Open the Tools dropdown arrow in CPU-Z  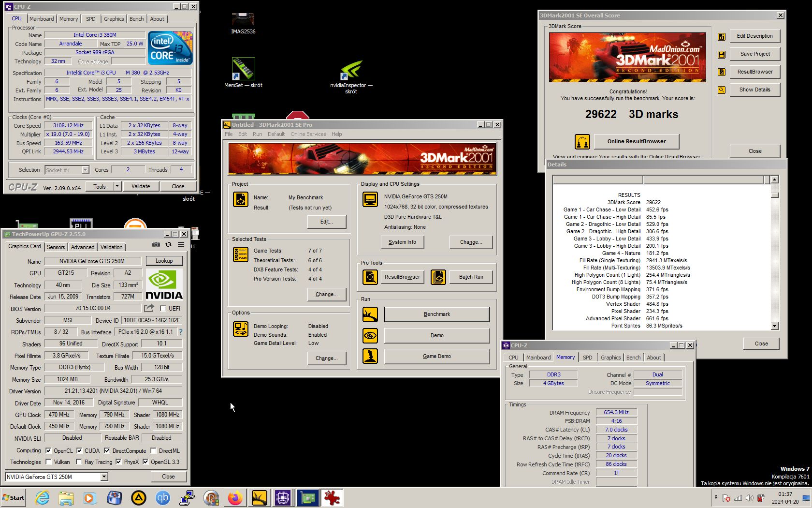click(117, 186)
